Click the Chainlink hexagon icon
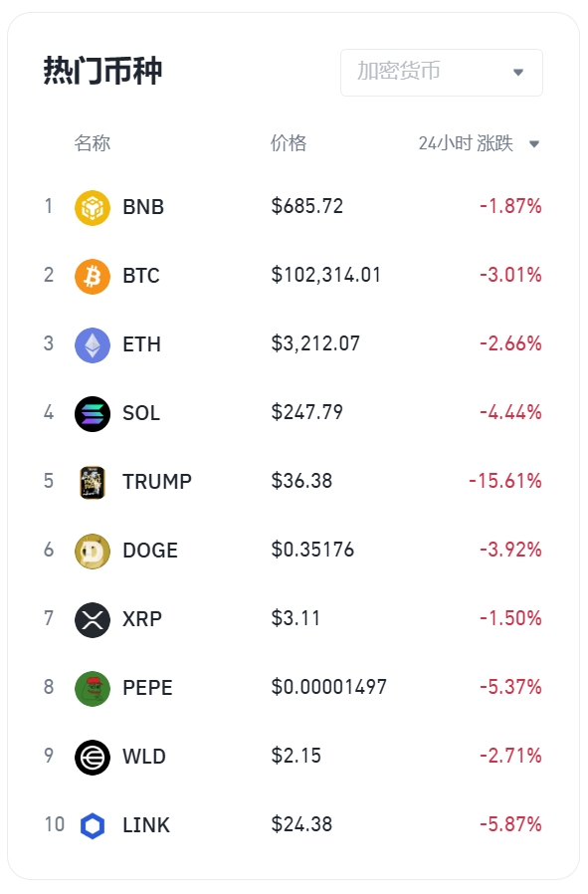588x894 pixels. (93, 825)
